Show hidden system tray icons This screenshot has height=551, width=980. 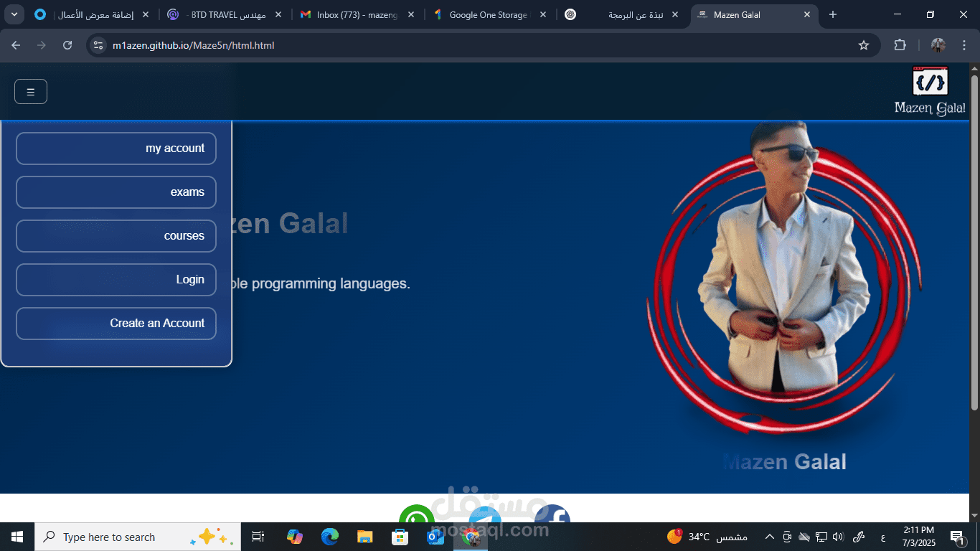(770, 537)
